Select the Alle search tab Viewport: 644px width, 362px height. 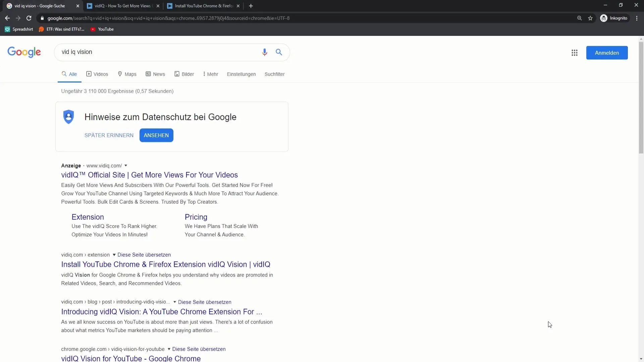(x=69, y=74)
